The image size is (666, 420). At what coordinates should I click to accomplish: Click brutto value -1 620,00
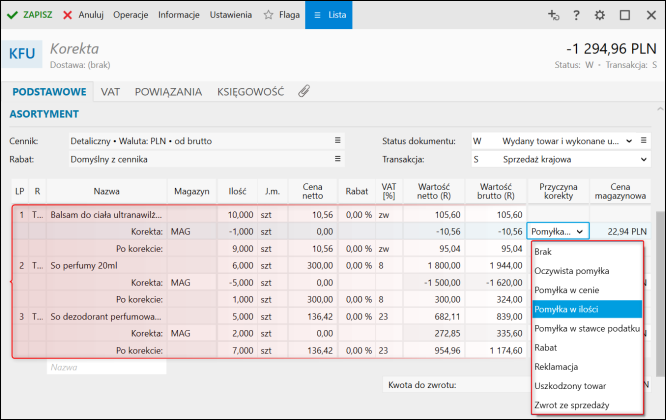(x=496, y=283)
